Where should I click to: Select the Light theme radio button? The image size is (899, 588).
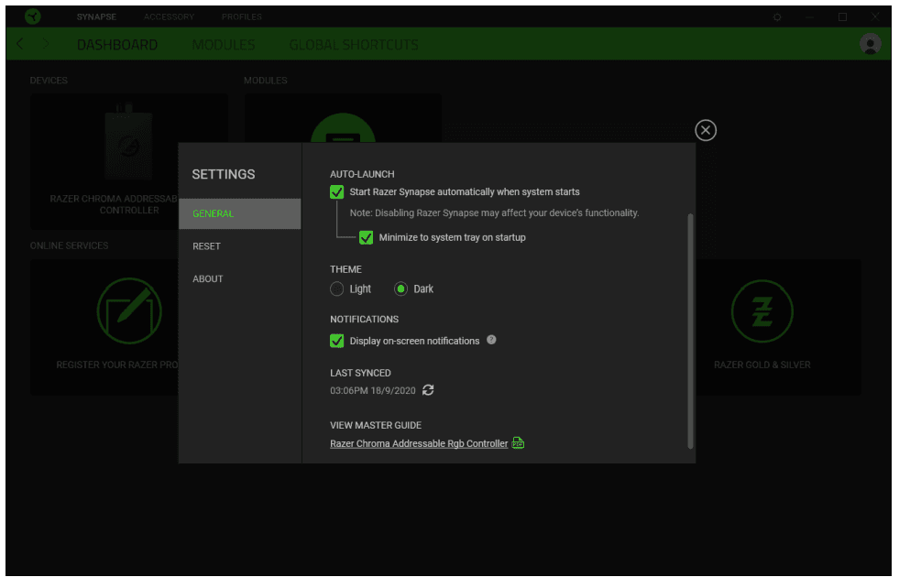coord(336,289)
